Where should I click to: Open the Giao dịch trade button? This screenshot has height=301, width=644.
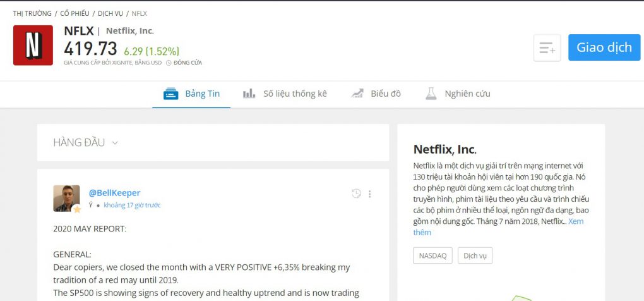(604, 47)
